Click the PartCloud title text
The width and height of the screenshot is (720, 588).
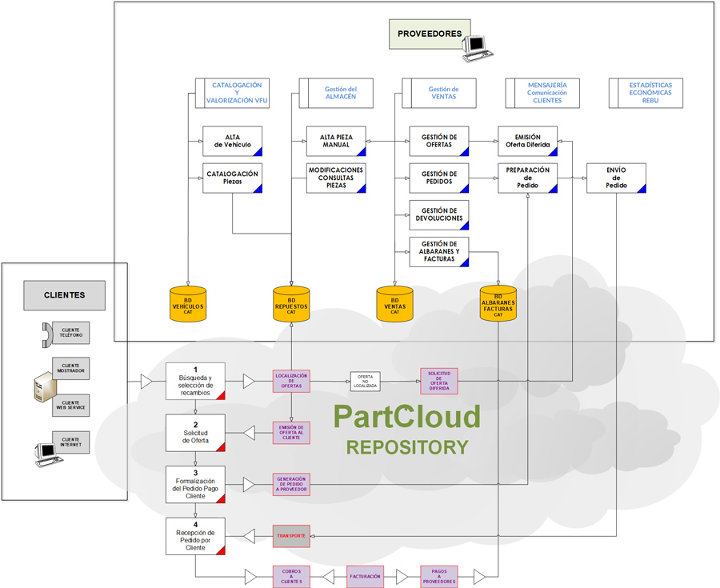[x=407, y=417]
